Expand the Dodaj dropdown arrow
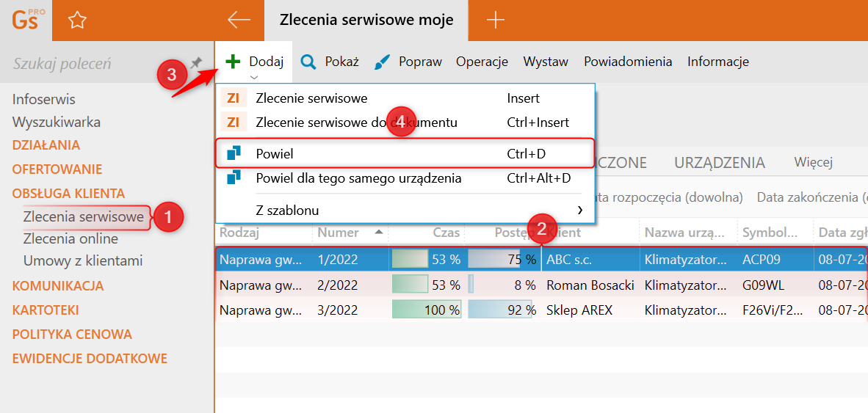This screenshot has width=868, height=413. [x=253, y=76]
